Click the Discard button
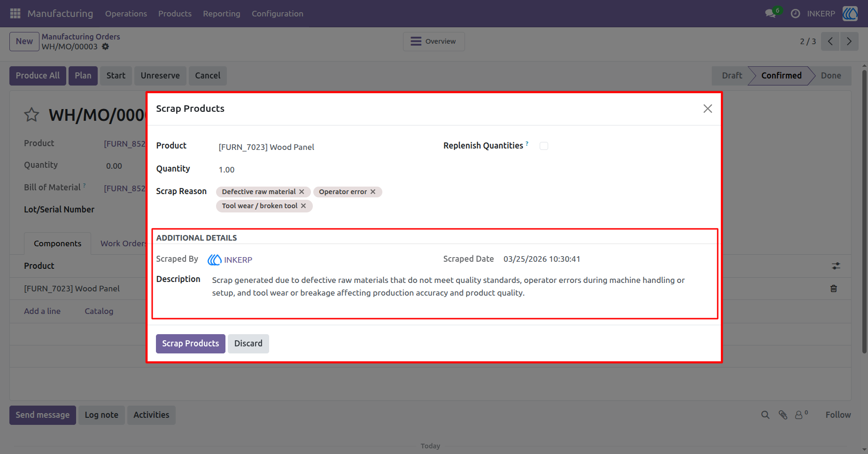Screen dimensions: 868x454 pyautogui.click(x=248, y=344)
